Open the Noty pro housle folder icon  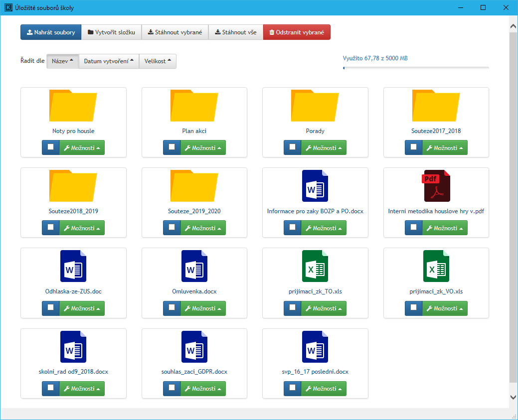(x=73, y=106)
